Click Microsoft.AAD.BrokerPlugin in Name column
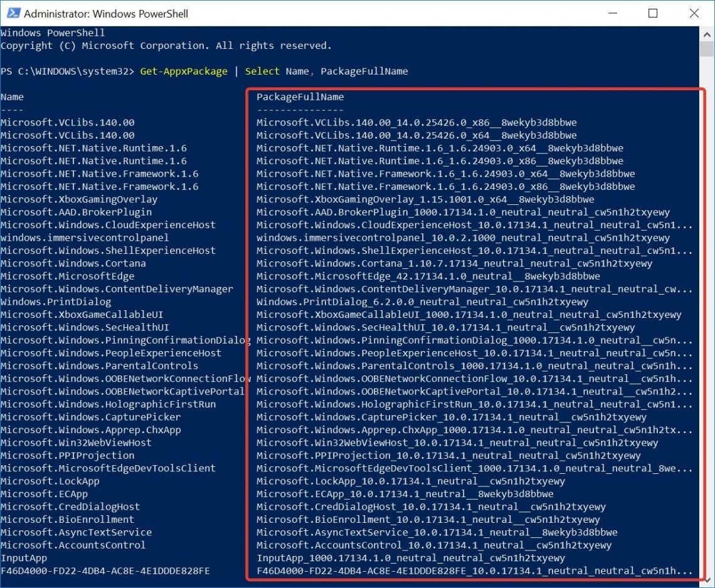Screen dimensions: 715x588 [76, 212]
